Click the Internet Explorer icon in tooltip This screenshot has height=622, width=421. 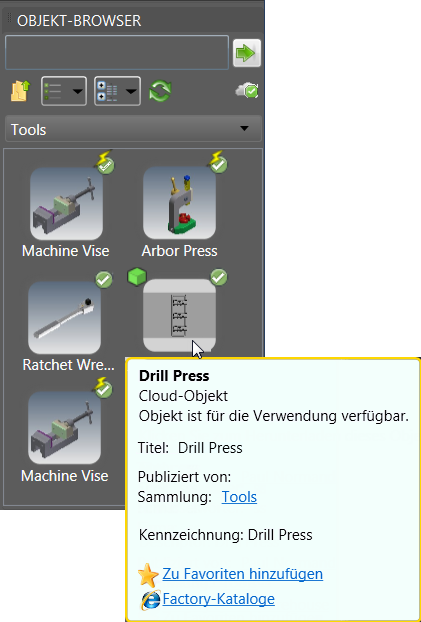coord(150,600)
